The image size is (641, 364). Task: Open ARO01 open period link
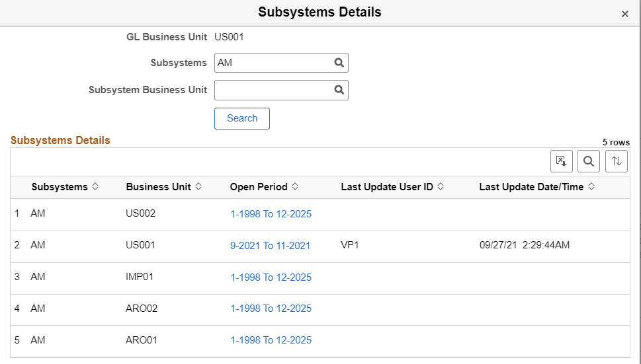point(271,340)
